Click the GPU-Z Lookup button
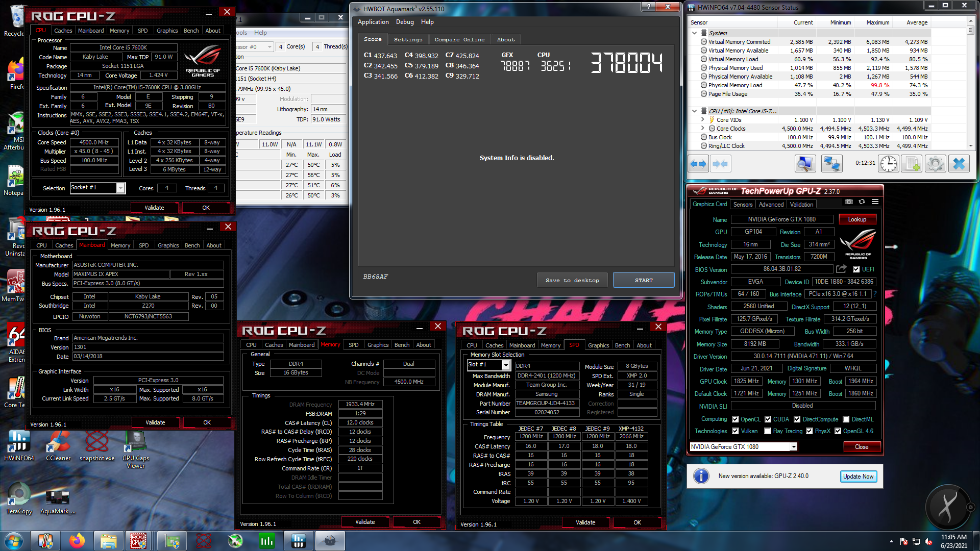This screenshot has width=980, height=551. pos(857,219)
